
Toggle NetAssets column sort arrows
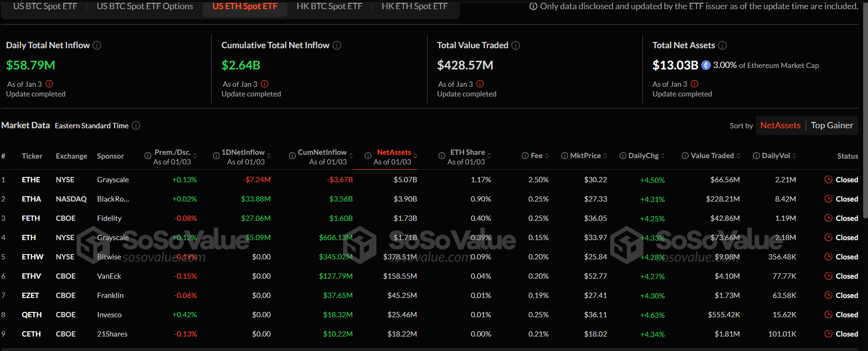click(415, 156)
